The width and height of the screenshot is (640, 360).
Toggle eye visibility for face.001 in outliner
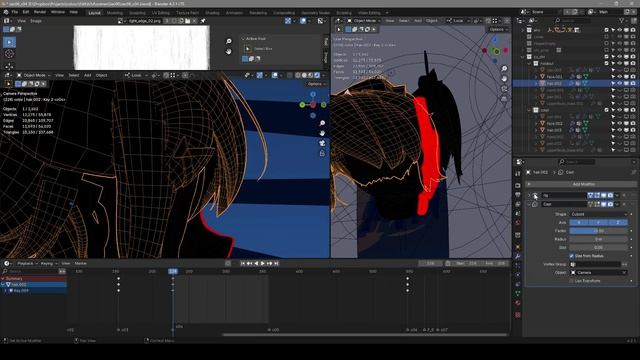pyautogui.click(x=620, y=76)
